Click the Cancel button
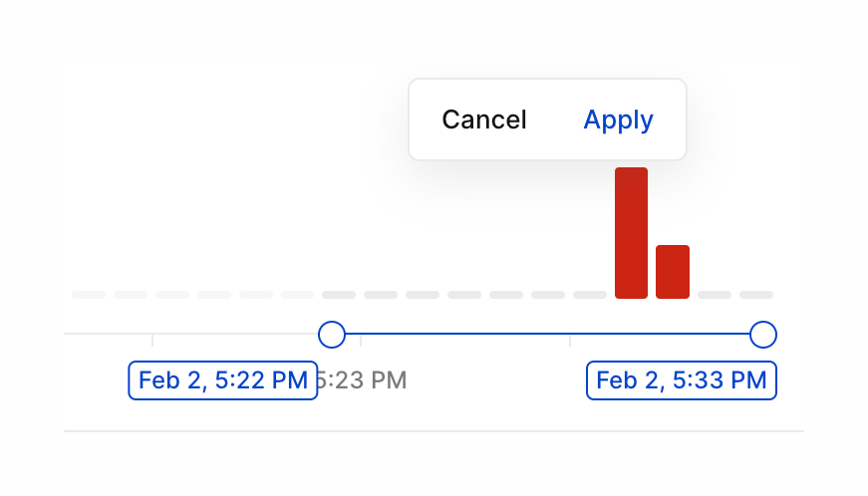 click(484, 121)
